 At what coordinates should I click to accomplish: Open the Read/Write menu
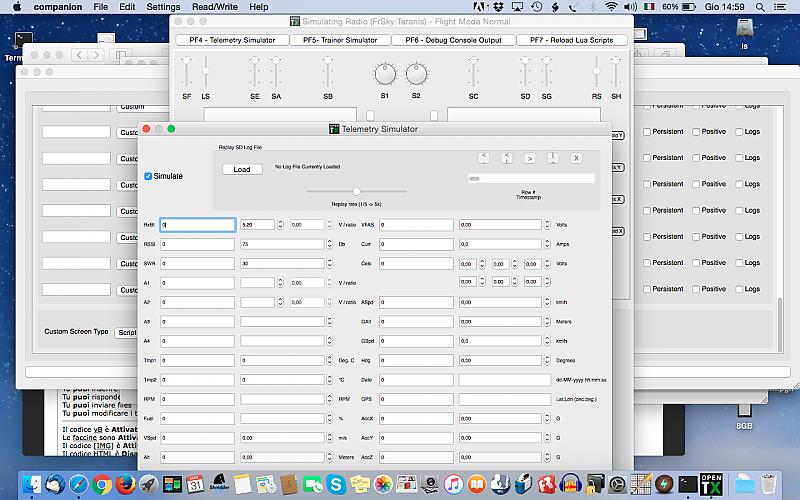pyautogui.click(x=215, y=7)
